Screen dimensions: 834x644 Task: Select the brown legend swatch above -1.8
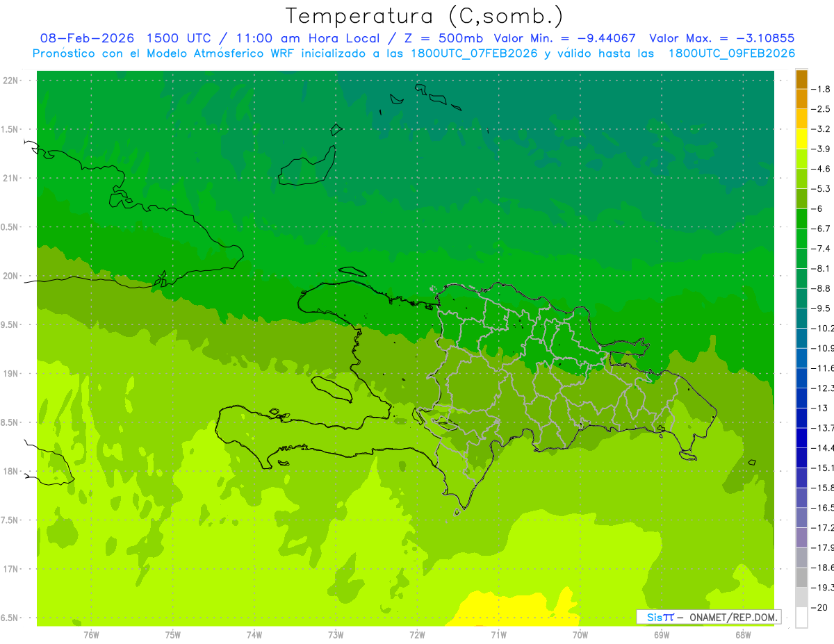pyautogui.click(x=801, y=79)
